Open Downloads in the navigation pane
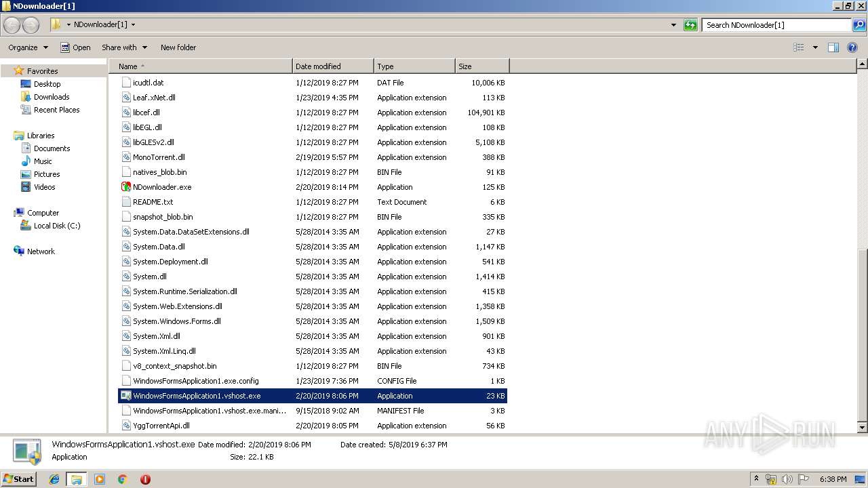The image size is (868, 488). 52,97
